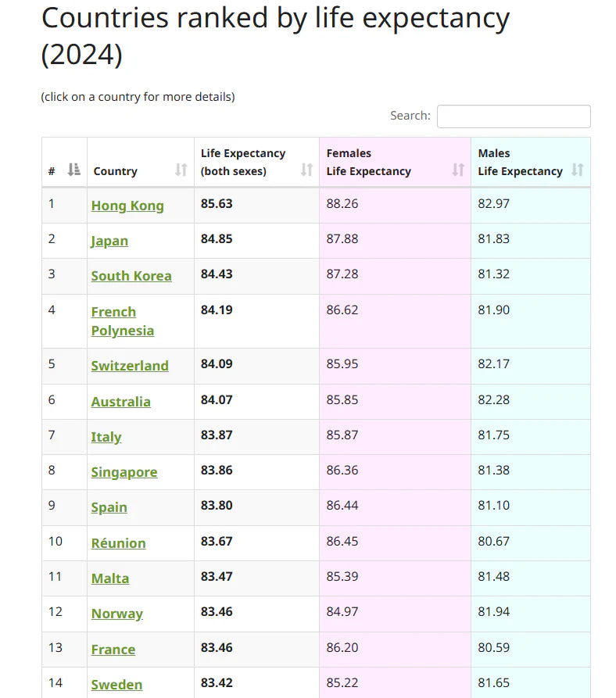Sort table by rank number icon
The image size is (616, 698).
pos(74,170)
